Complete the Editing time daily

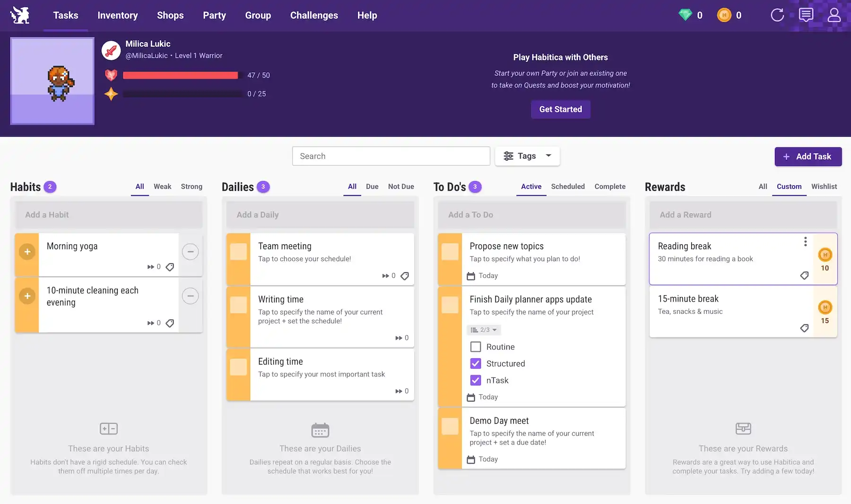click(238, 367)
